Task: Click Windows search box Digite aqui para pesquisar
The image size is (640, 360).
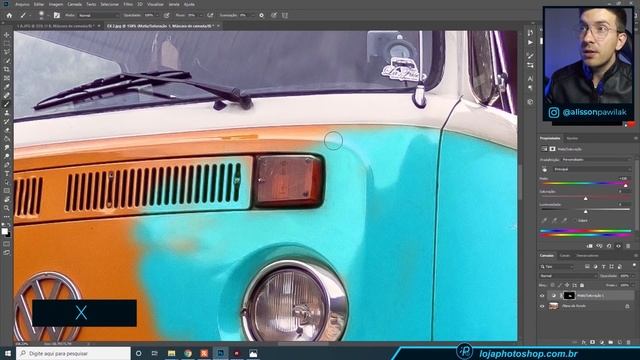Action: tap(73, 353)
